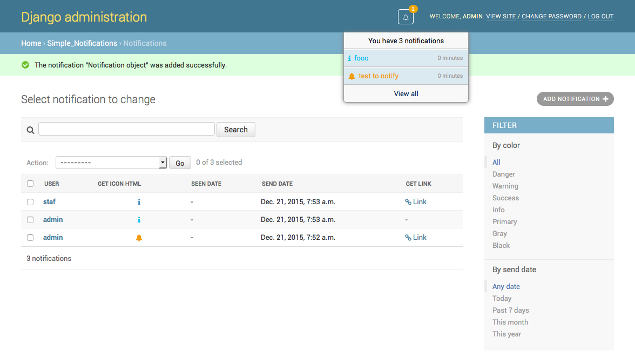Image resolution: width=635 pixels, height=364 pixels.
Task: Go to Home breadcrumb
Action: [x=31, y=43]
